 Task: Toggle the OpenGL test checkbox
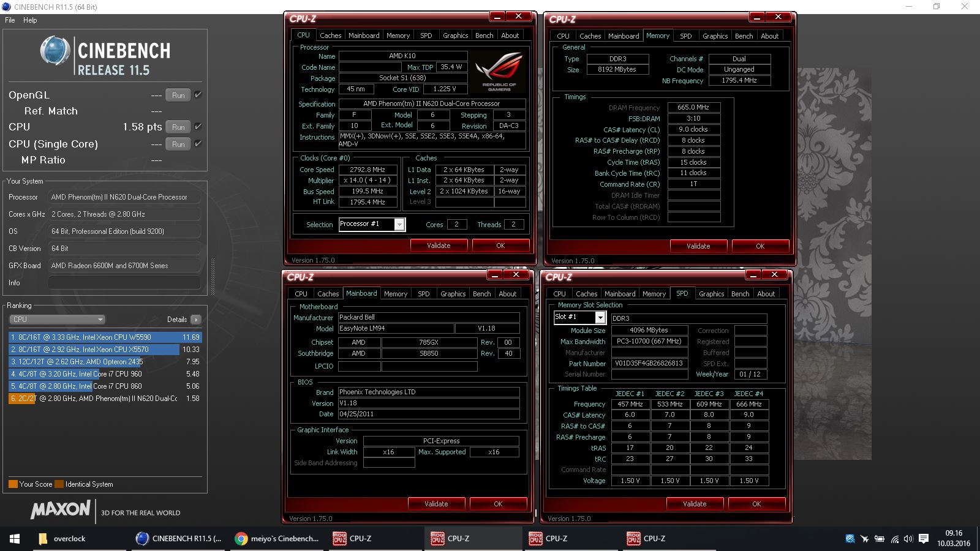(x=198, y=95)
